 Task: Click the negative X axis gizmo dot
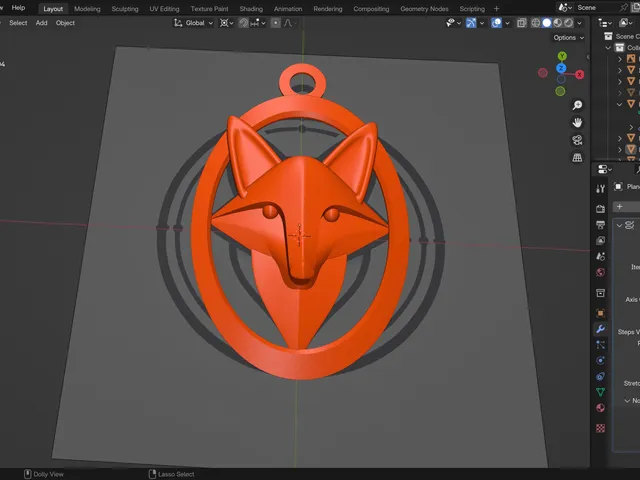543,73
